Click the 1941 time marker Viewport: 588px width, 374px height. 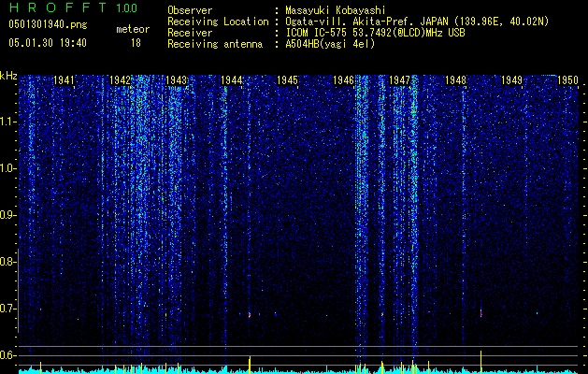click(x=65, y=79)
